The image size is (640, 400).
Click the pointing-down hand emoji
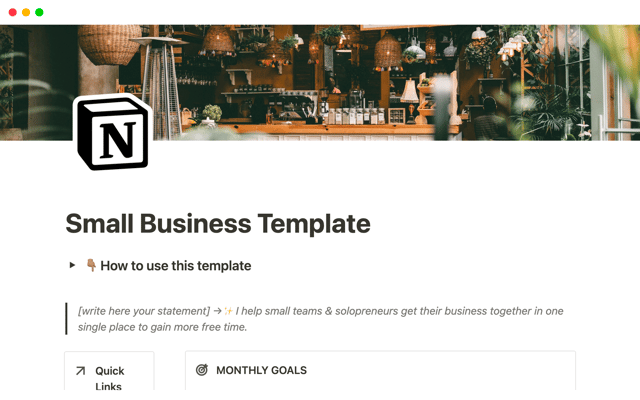[x=91, y=265]
